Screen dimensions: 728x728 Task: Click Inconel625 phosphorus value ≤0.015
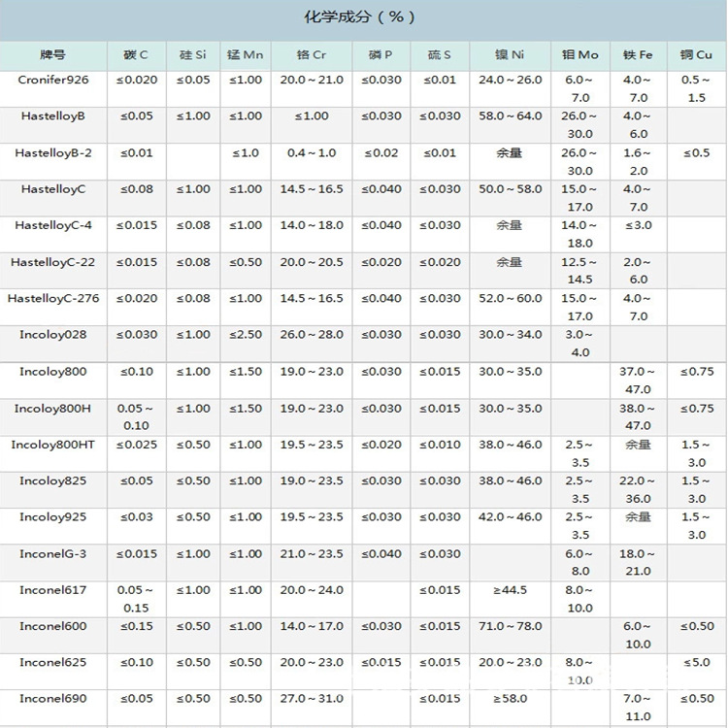[x=381, y=663]
